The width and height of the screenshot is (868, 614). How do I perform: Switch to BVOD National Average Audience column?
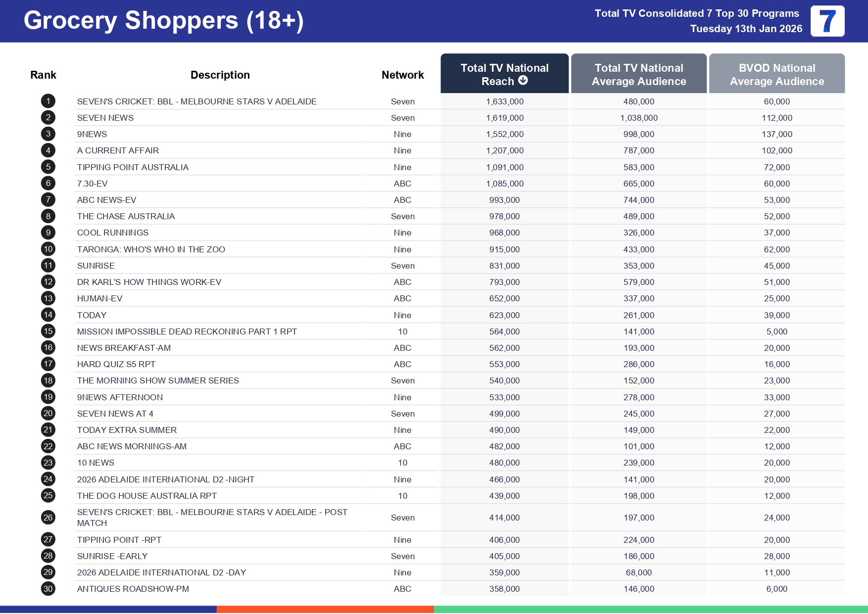776,74
